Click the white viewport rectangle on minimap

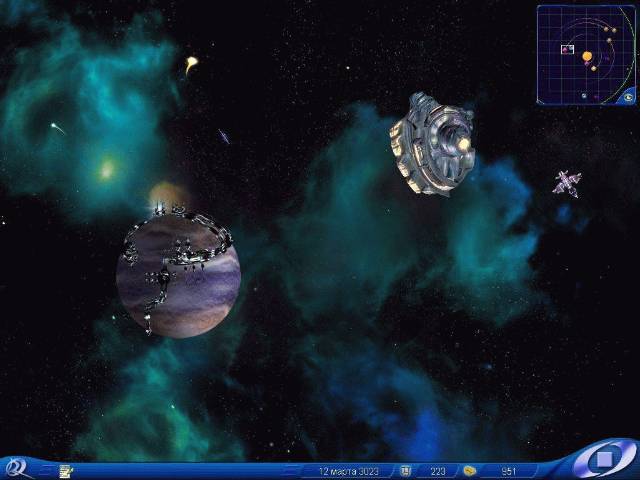pyautogui.click(x=567, y=49)
